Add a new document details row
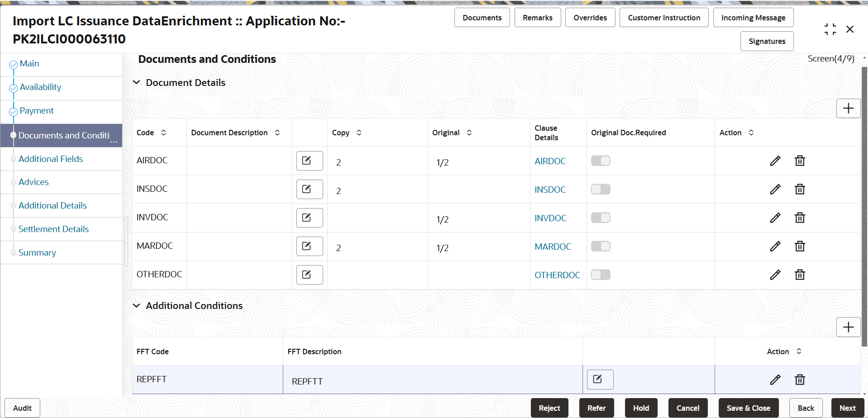868x418 pixels. [849, 109]
